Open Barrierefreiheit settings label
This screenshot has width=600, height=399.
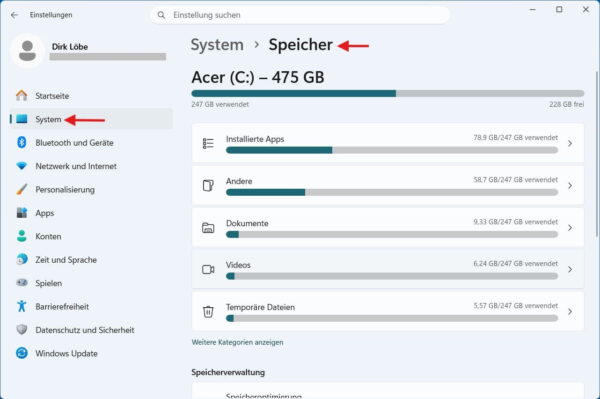(x=62, y=306)
